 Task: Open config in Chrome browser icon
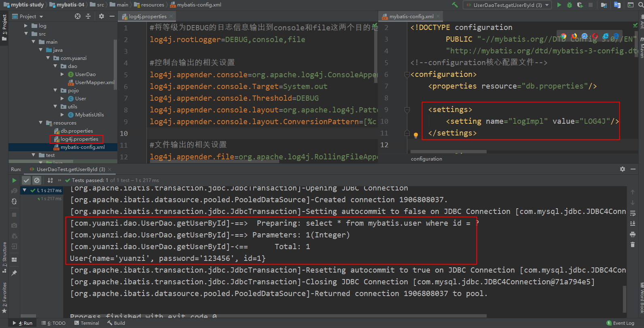click(563, 36)
